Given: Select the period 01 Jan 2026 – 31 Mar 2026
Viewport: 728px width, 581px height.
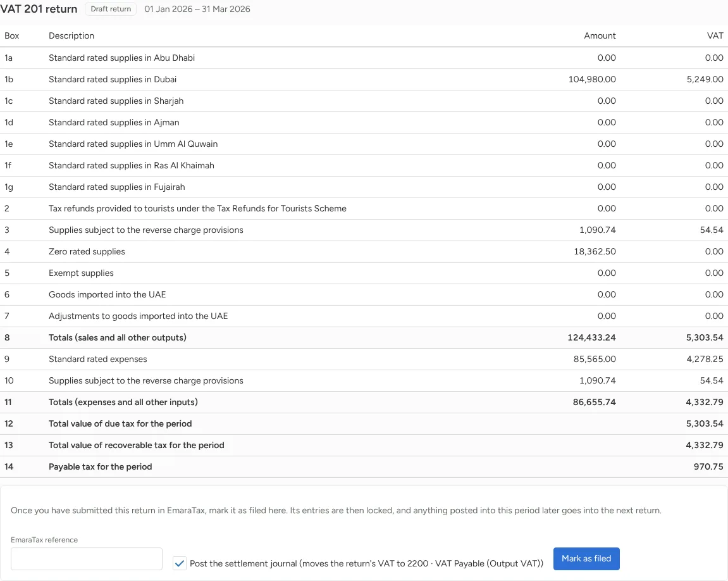Looking at the screenshot, I should click(x=197, y=9).
